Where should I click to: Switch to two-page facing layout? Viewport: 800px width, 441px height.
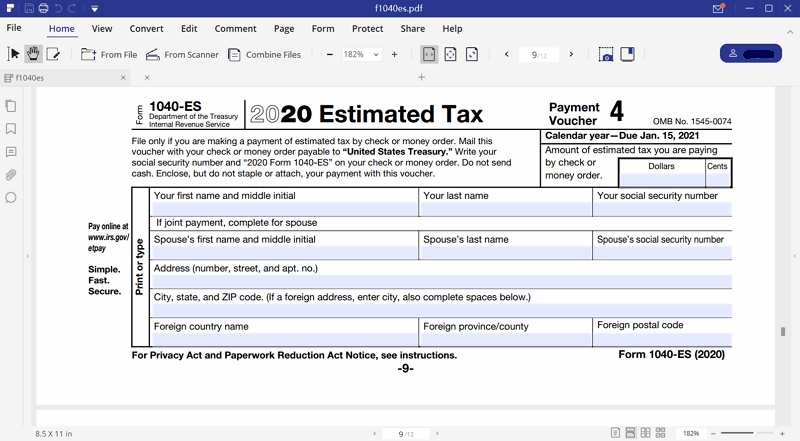point(645,433)
